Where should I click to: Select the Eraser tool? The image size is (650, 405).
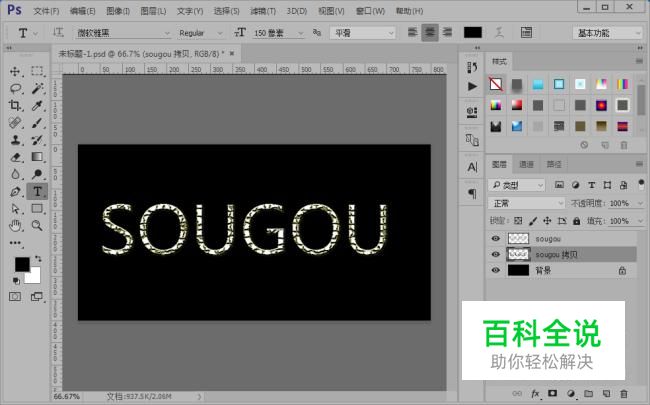pyautogui.click(x=15, y=157)
